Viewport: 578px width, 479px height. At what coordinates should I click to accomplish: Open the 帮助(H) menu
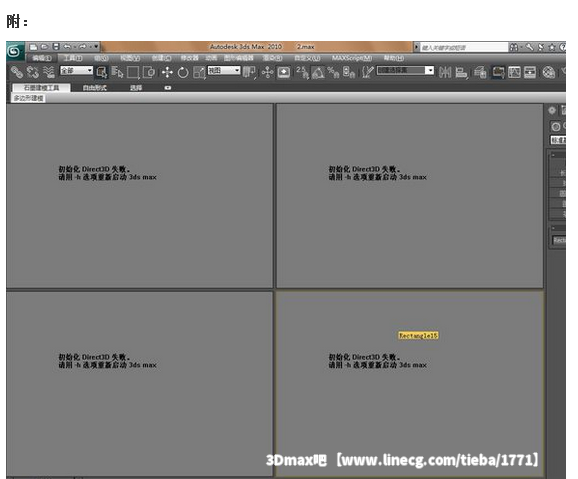tap(394, 58)
